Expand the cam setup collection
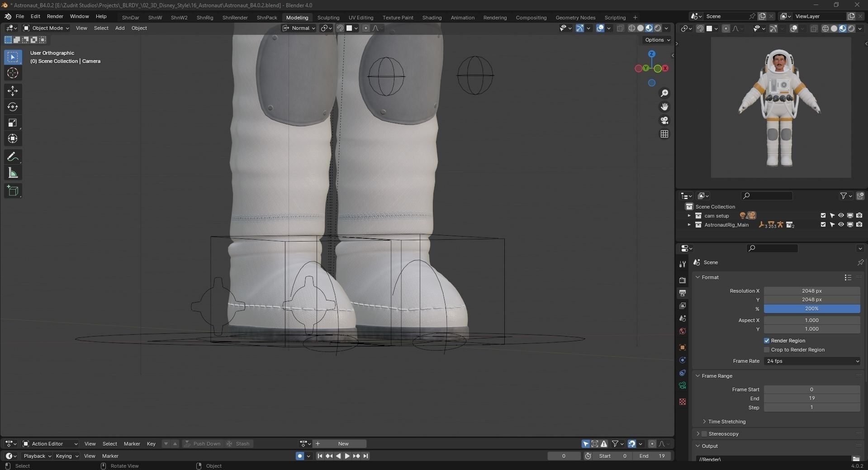 (x=689, y=216)
